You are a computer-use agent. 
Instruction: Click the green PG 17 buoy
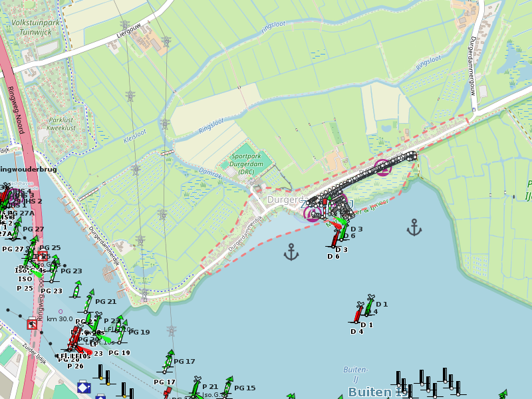(168, 363)
